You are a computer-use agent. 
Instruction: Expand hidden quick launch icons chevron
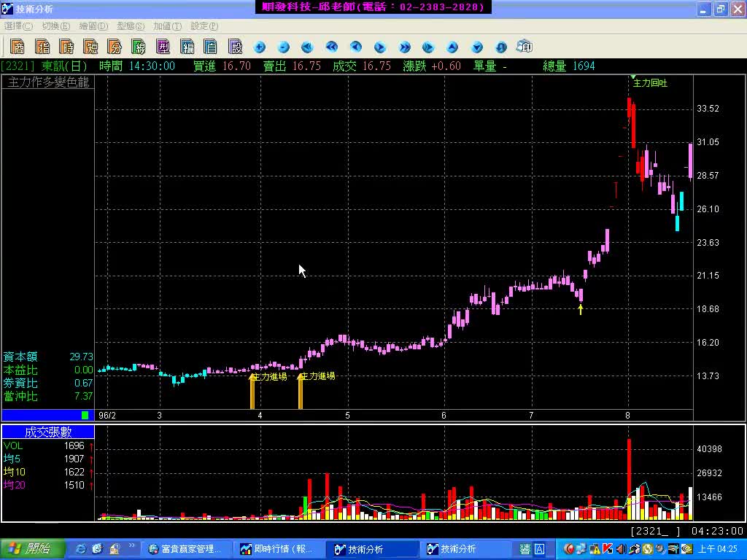click(x=132, y=546)
